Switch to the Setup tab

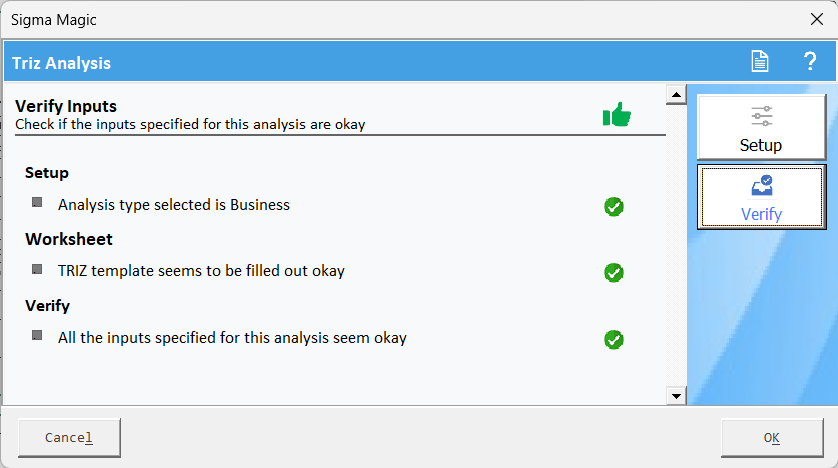pos(762,127)
